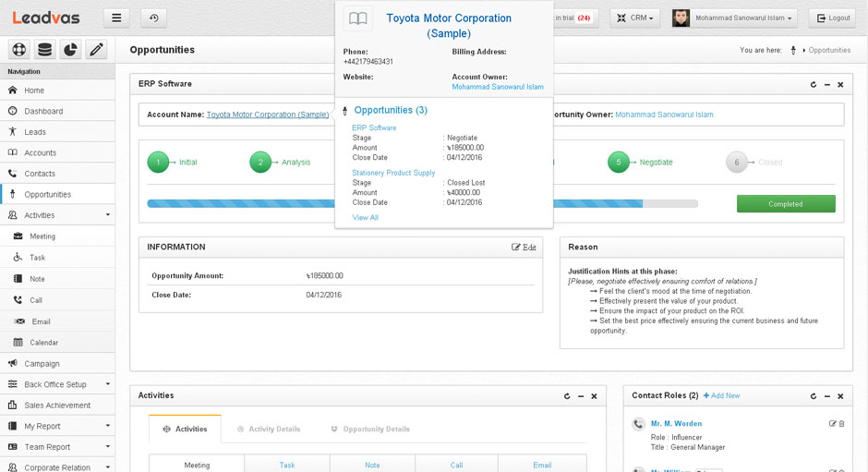868x472 pixels.
Task: Open Home in navigation
Action: (x=57, y=91)
